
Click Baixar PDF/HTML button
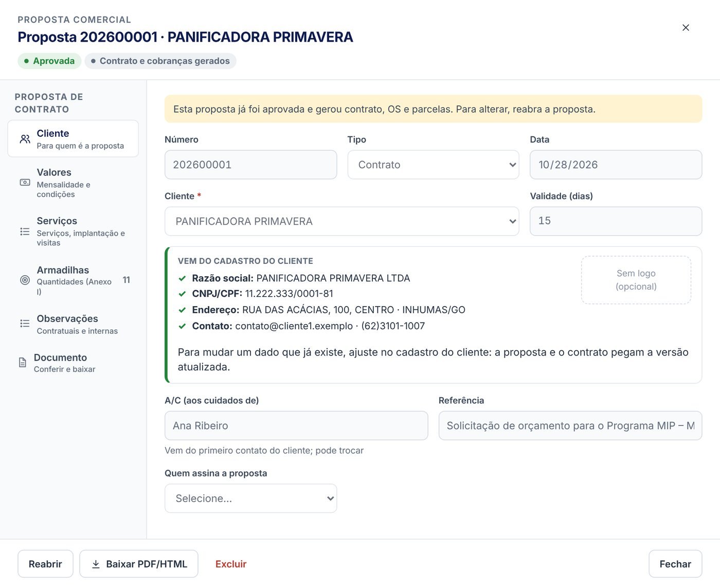click(x=139, y=564)
